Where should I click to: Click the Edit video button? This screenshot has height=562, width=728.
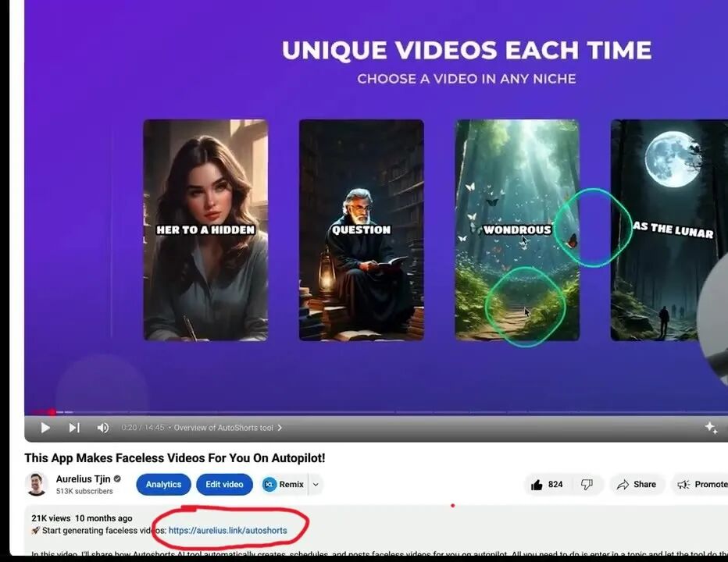tap(224, 485)
